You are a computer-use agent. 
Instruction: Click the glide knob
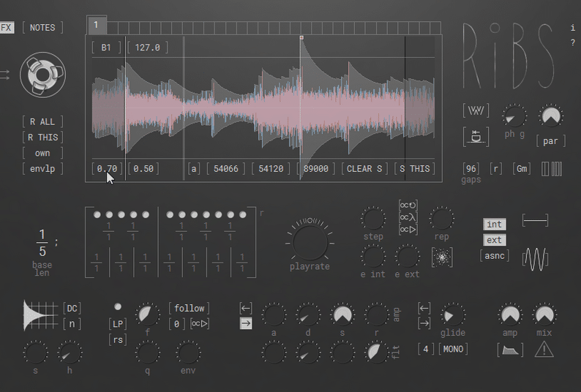click(453, 315)
